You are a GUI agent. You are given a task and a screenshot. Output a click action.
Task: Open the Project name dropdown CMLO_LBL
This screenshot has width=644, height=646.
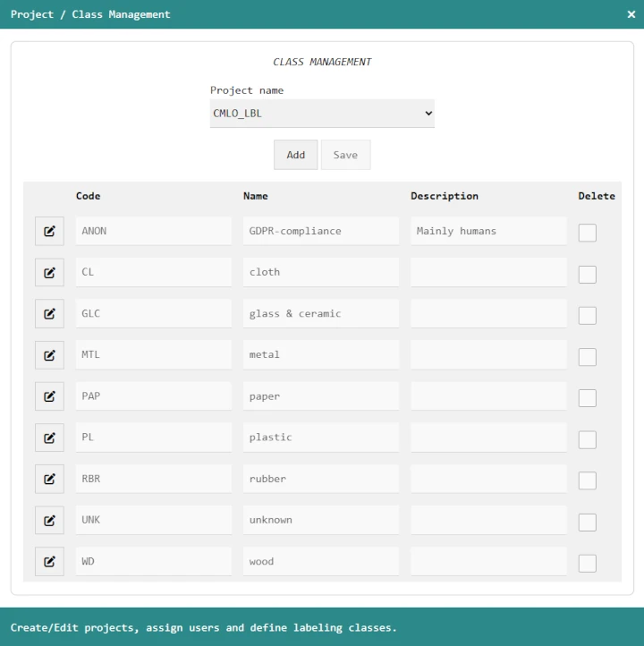322,114
